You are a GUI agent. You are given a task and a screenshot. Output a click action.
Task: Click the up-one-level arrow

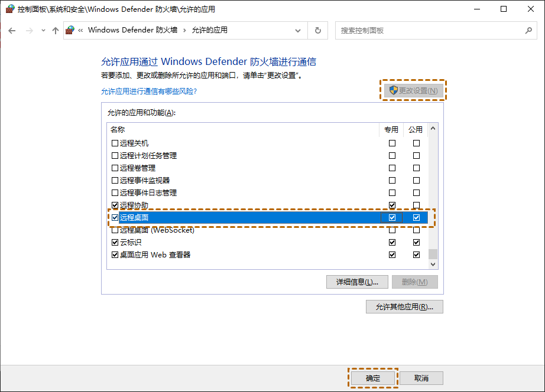pos(55,30)
